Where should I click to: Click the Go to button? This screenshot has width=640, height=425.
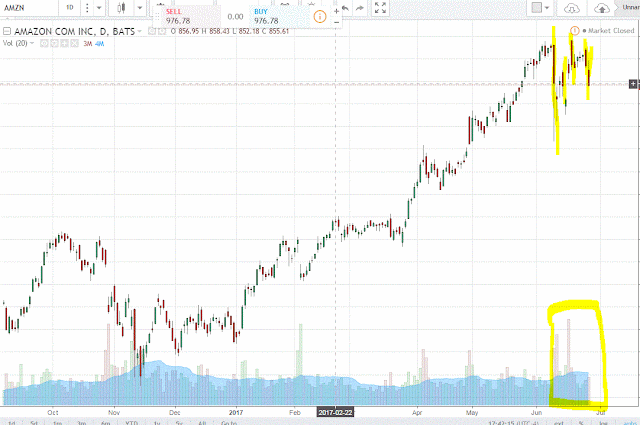229,422
